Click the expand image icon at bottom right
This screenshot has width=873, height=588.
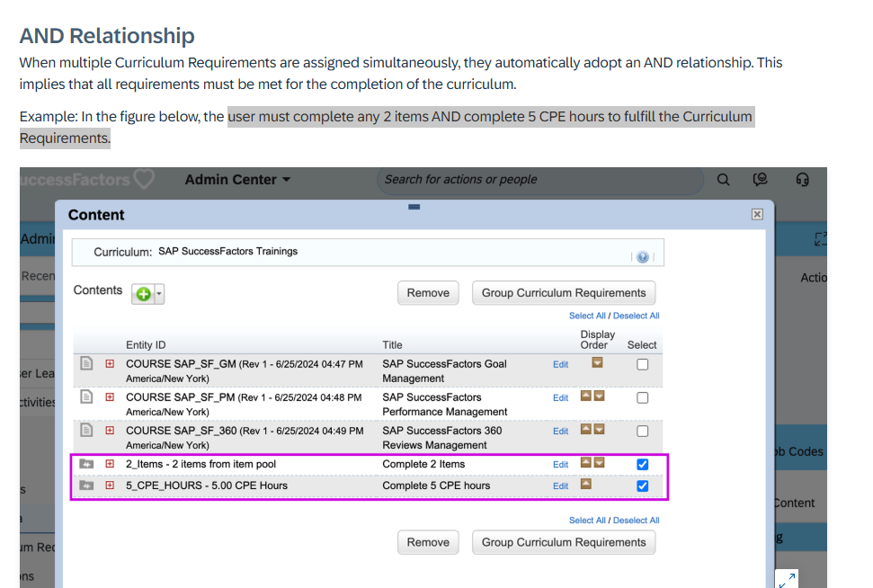786,580
